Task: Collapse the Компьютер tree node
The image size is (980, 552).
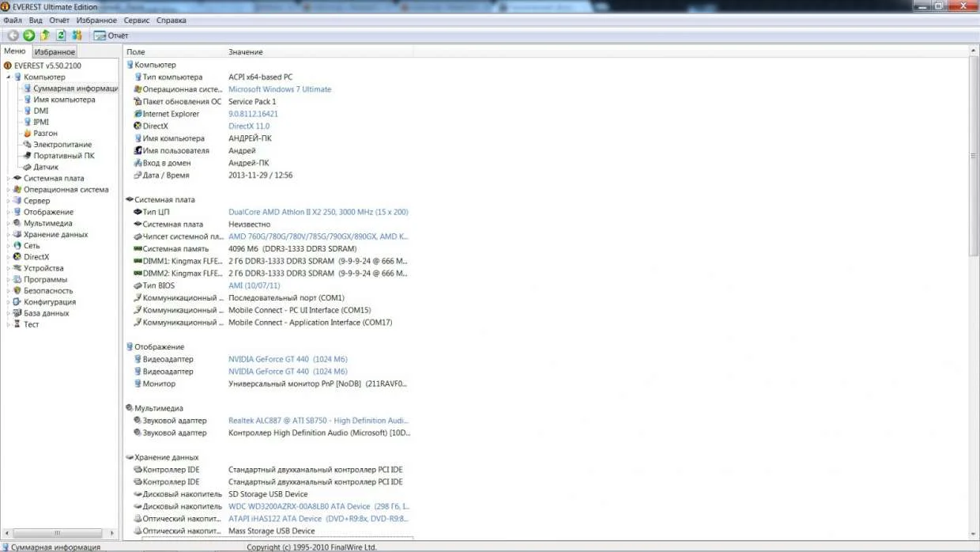Action: coord(9,78)
